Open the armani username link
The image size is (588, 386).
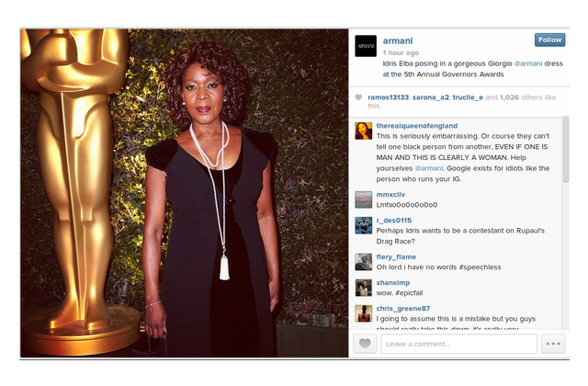pyautogui.click(x=398, y=40)
